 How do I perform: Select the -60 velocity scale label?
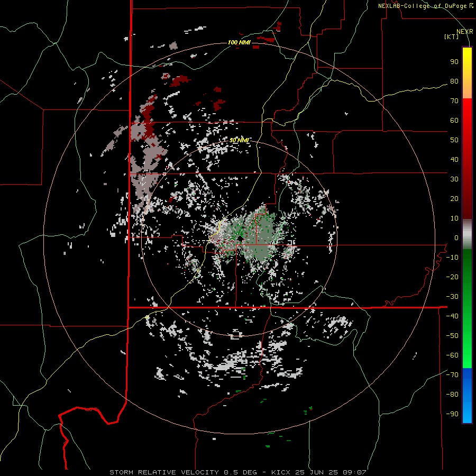452,355
